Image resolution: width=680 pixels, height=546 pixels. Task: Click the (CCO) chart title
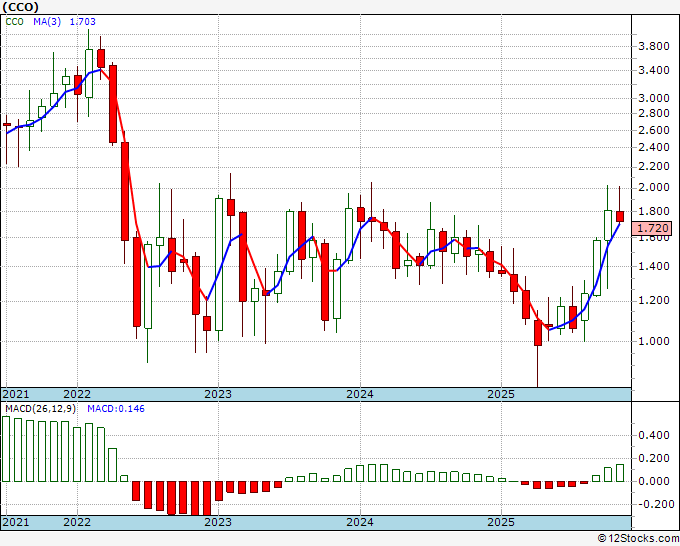[x=20, y=7]
